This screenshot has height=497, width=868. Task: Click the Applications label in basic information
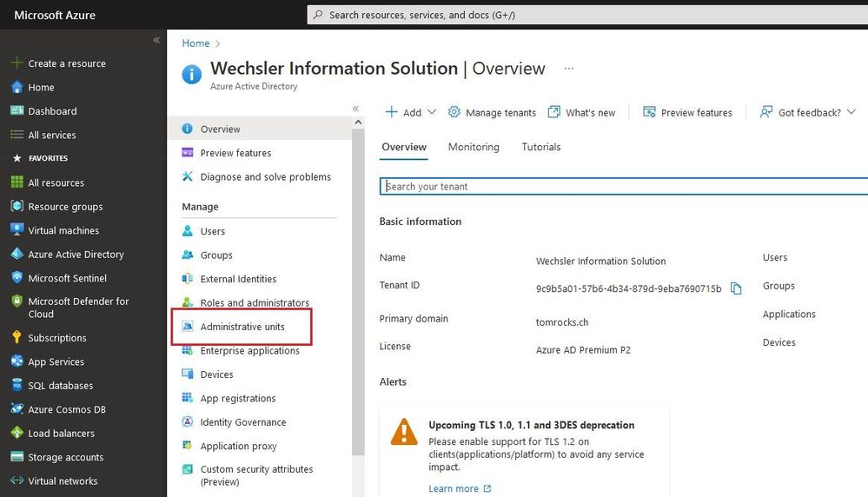point(789,314)
